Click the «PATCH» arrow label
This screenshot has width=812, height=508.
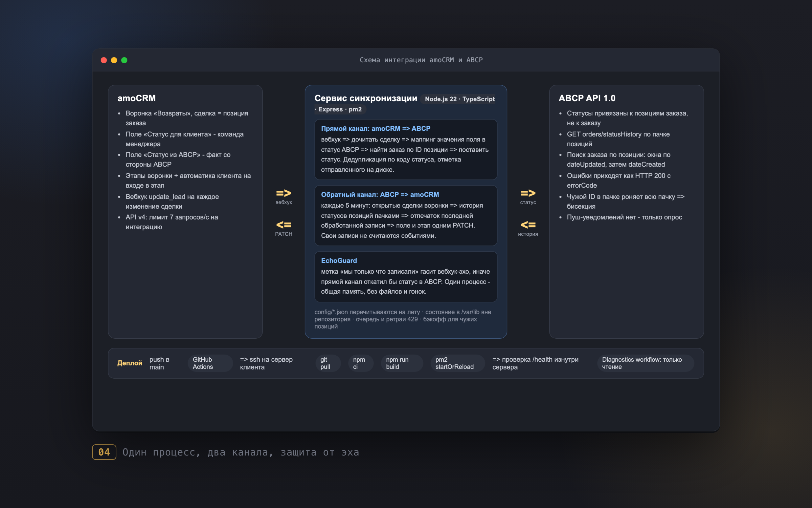[x=284, y=234]
